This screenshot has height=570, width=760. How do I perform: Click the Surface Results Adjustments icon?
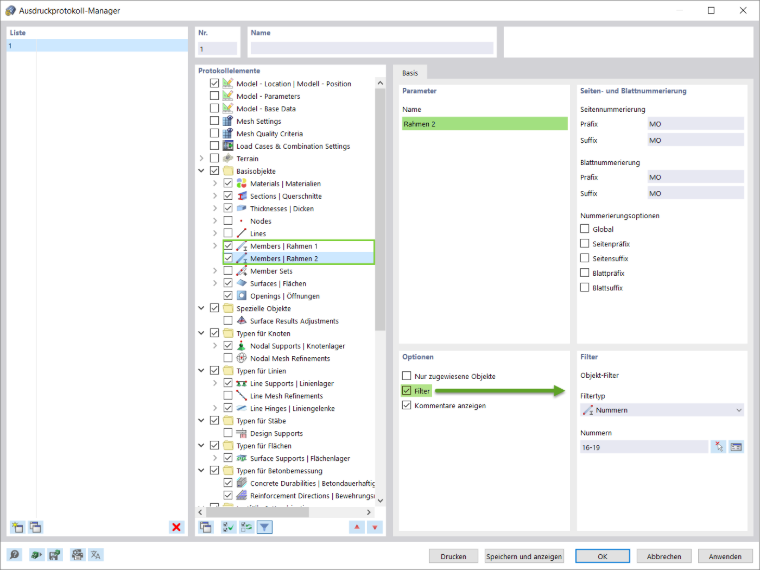tap(241, 321)
